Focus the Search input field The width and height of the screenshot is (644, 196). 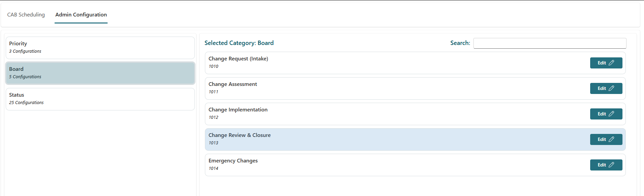pos(549,43)
